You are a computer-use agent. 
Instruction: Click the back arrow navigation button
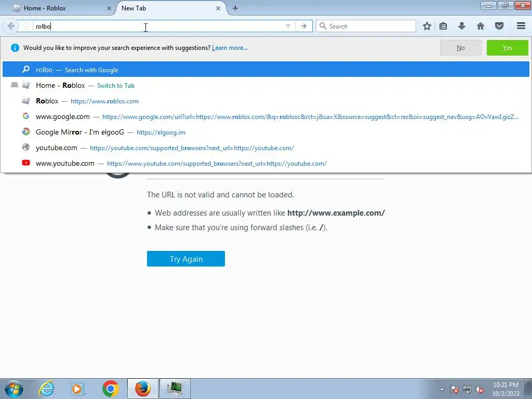pyautogui.click(x=11, y=26)
